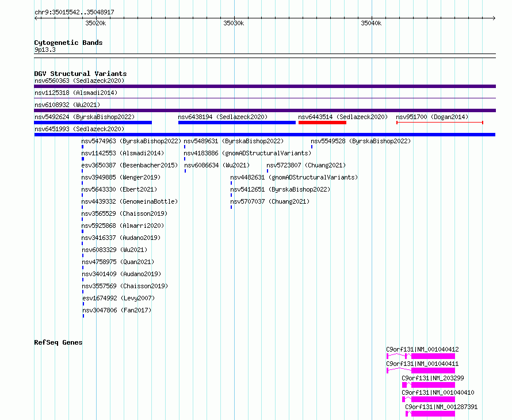Select the C9orf131|NM_203299 transcript label
Viewport: 512px width, 420px height.
coord(433,378)
